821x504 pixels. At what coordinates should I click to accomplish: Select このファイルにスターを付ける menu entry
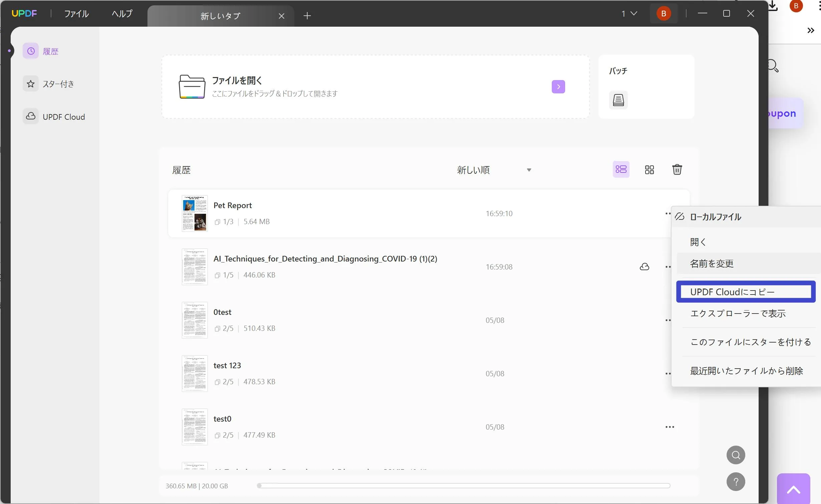point(749,342)
